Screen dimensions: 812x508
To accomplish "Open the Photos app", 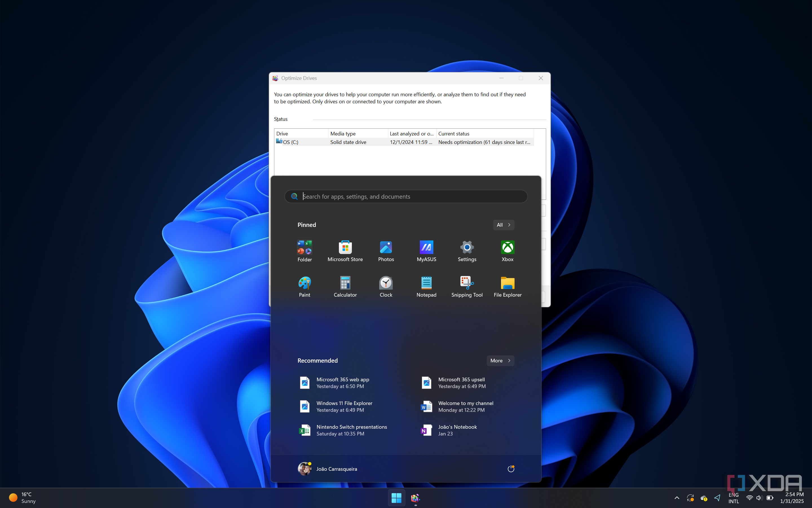I will pyautogui.click(x=386, y=251).
